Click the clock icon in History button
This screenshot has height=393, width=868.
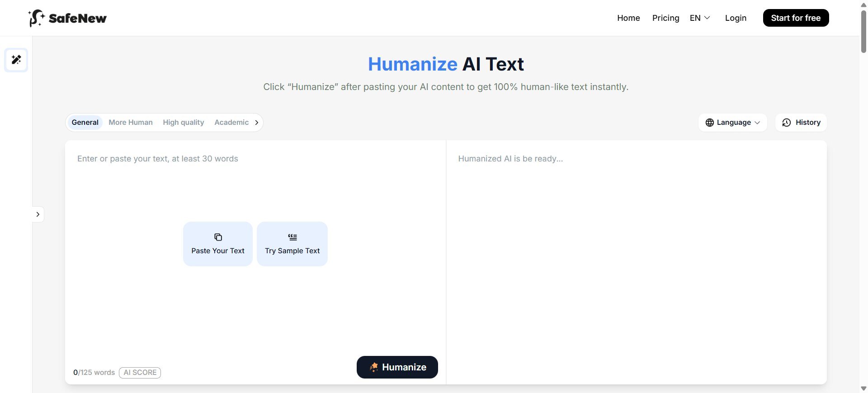tap(787, 123)
